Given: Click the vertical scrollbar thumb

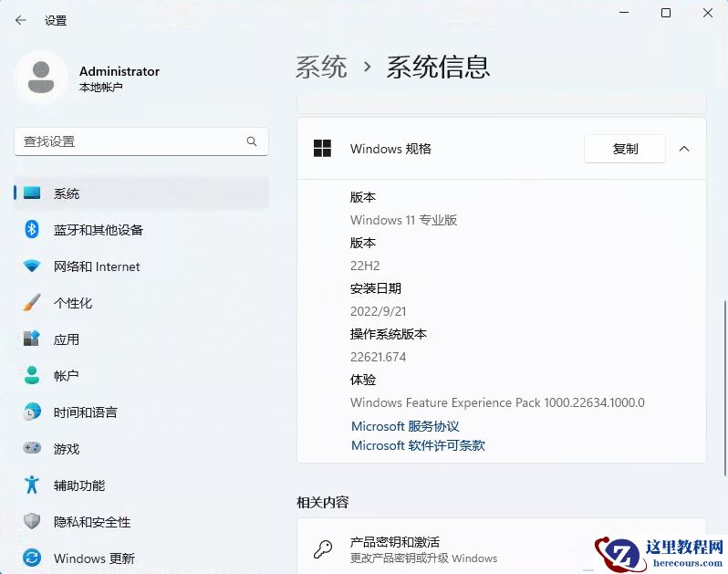Looking at the screenshot, I should click(x=724, y=388).
